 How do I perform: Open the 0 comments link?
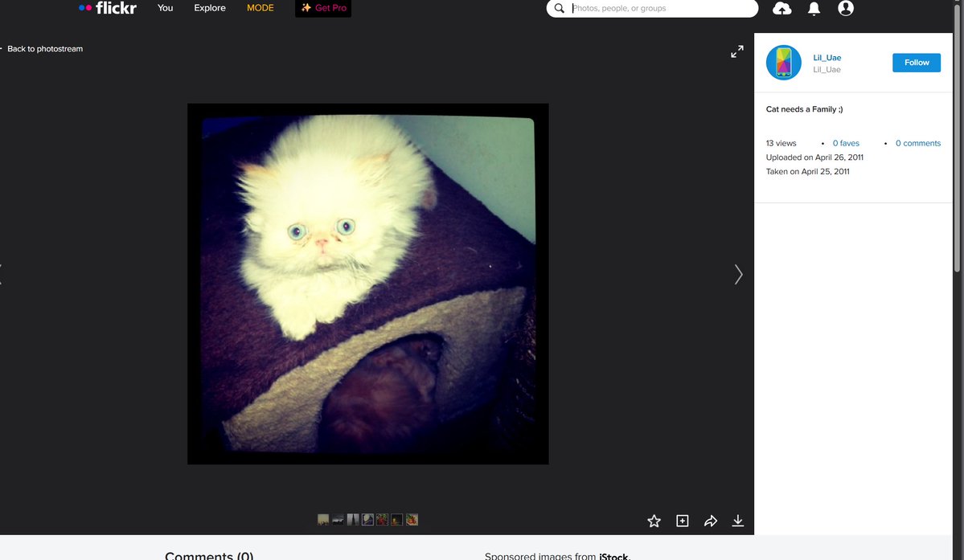918,143
